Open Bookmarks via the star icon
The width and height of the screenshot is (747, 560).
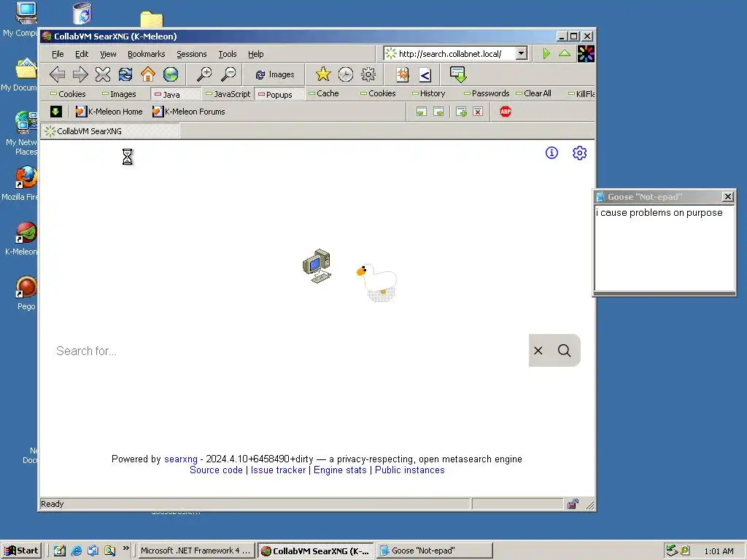323,74
